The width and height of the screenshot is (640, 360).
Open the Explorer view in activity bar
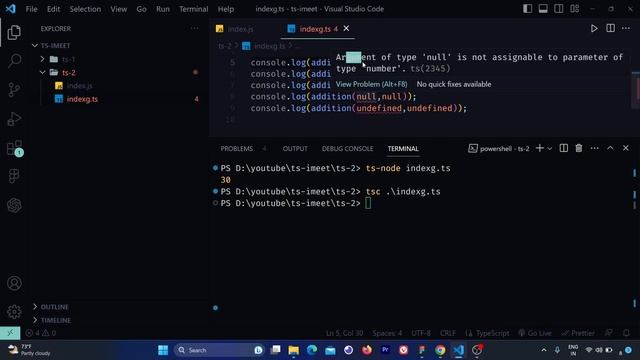[x=14, y=33]
